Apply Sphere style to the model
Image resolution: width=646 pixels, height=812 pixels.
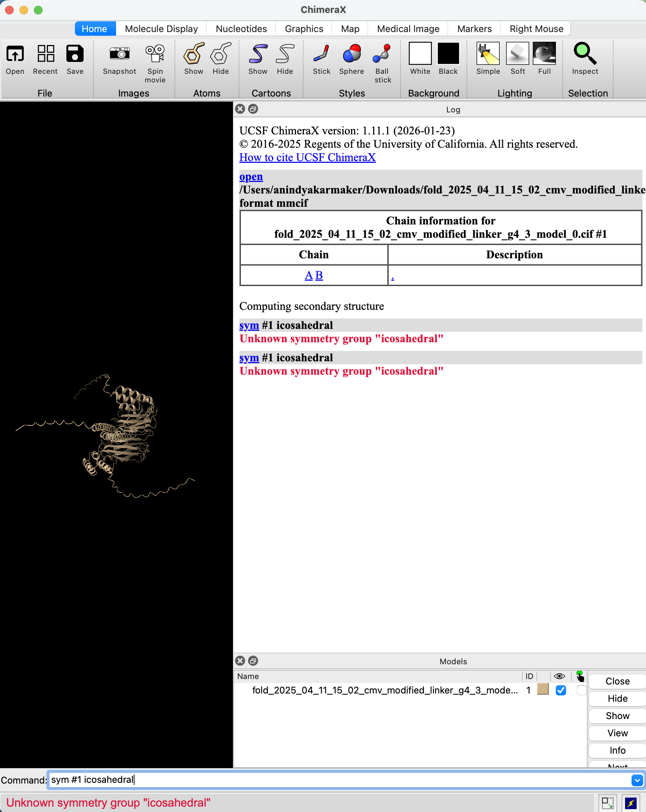[x=351, y=54]
